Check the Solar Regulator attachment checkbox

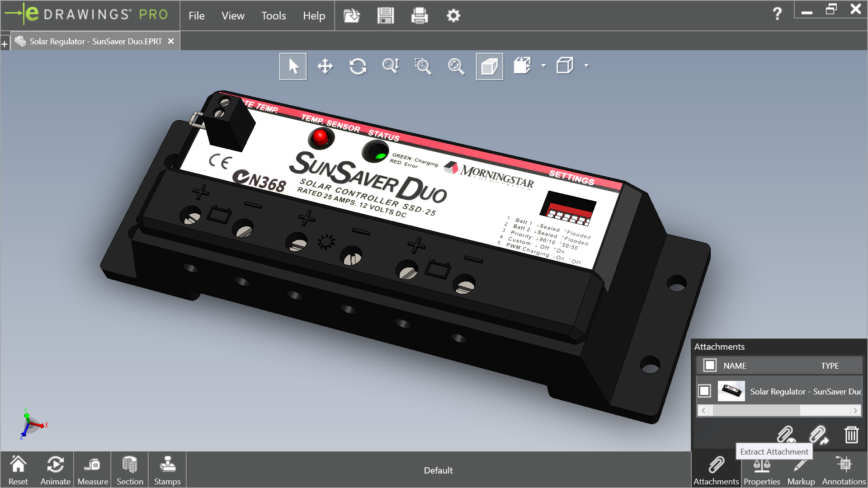pos(704,391)
